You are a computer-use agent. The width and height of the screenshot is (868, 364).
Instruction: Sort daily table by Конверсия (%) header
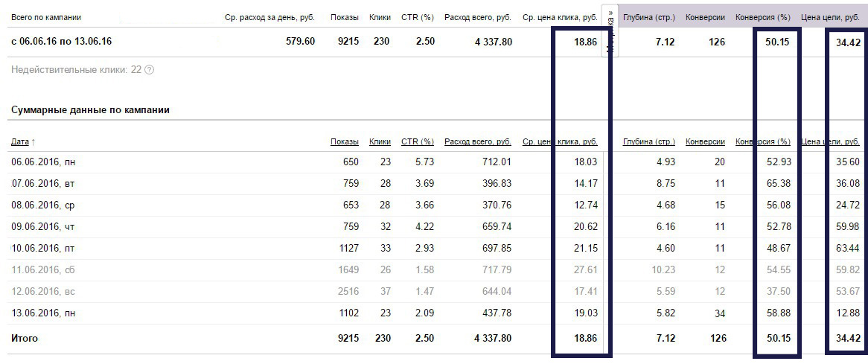(x=762, y=142)
